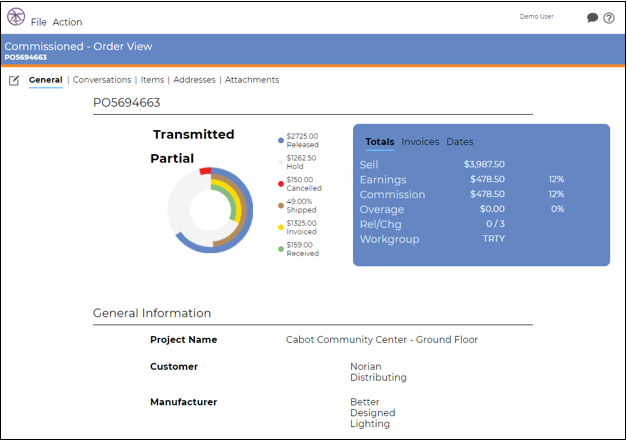
Task: Select the General tab
Action: point(46,80)
